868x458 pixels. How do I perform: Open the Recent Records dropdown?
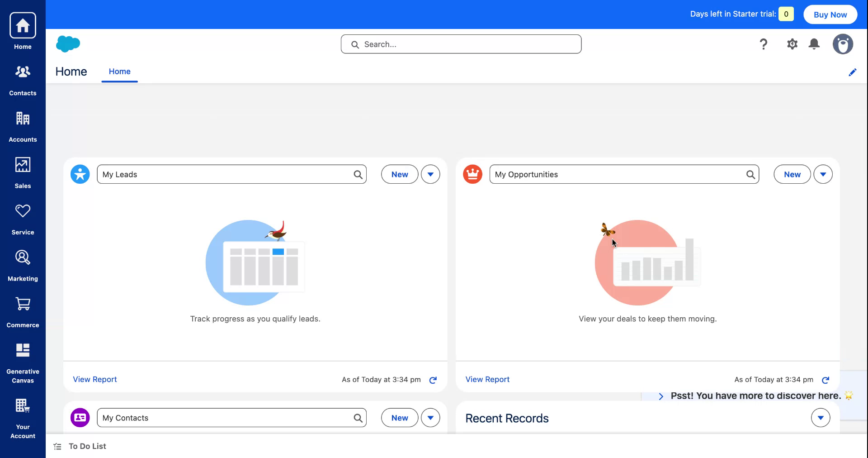[x=821, y=418]
